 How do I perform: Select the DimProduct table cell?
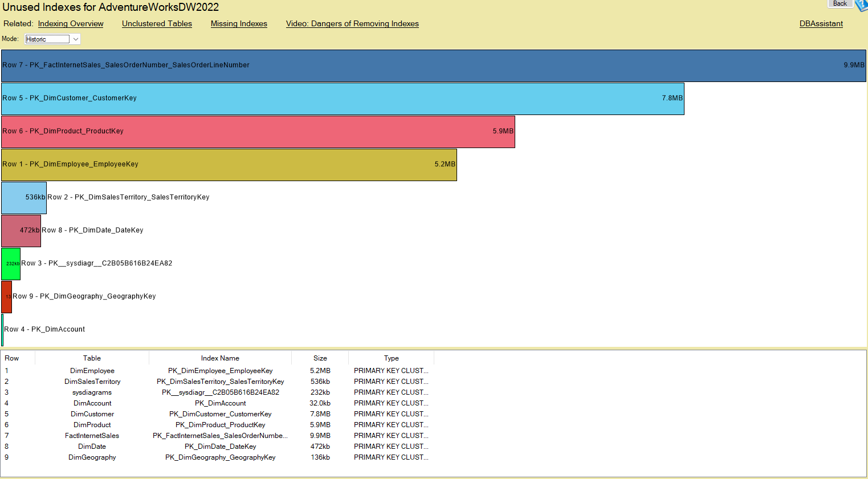point(92,425)
